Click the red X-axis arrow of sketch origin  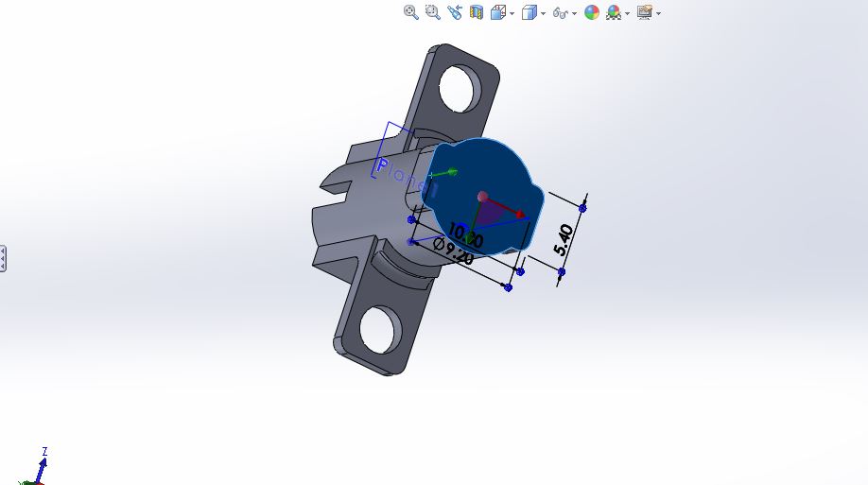[519, 213]
